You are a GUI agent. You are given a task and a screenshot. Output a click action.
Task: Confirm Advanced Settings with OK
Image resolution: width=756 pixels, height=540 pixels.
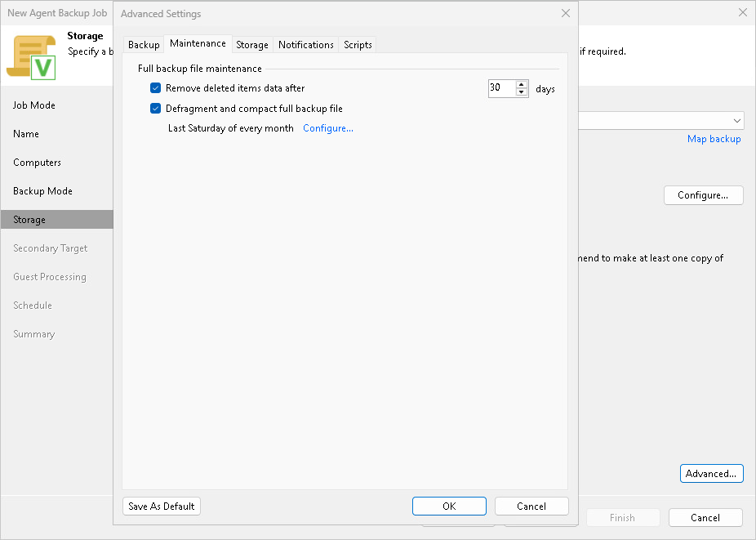(x=449, y=507)
